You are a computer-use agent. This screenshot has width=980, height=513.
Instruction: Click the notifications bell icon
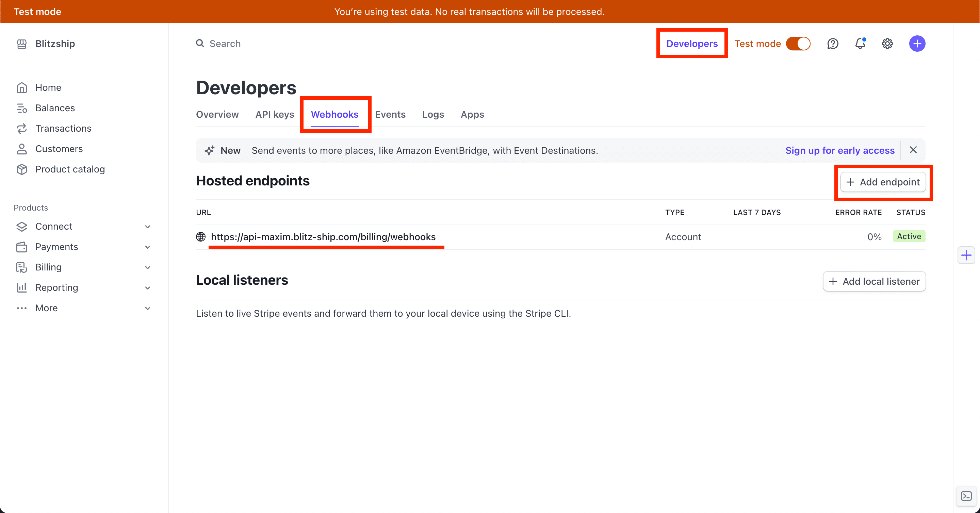pyautogui.click(x=860, y=44)
